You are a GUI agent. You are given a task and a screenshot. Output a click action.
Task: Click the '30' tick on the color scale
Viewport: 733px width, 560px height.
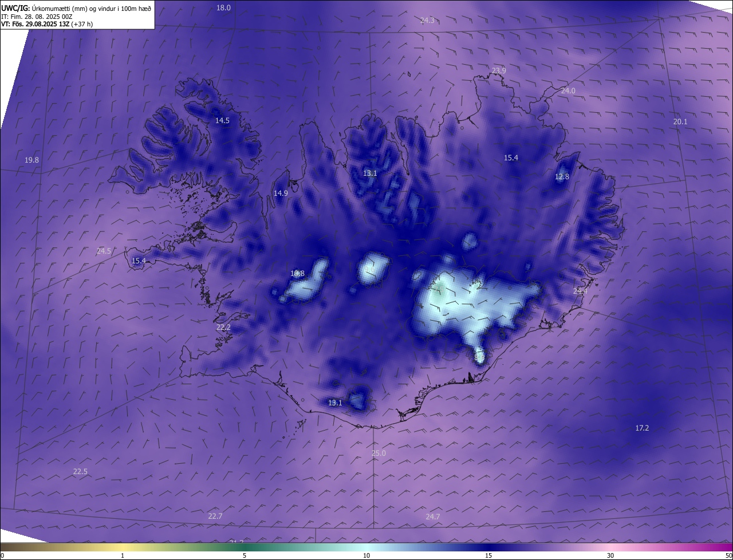point(610,555)
